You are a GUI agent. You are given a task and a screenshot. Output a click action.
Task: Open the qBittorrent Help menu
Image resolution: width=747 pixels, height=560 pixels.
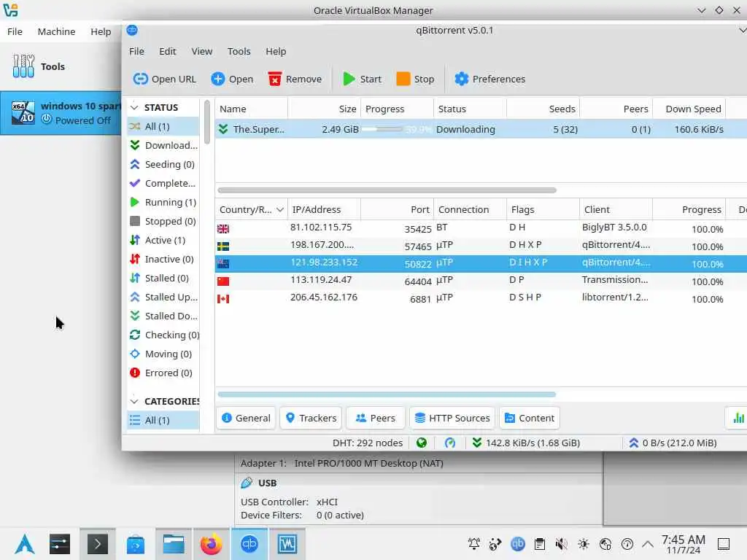click(276, 52)
